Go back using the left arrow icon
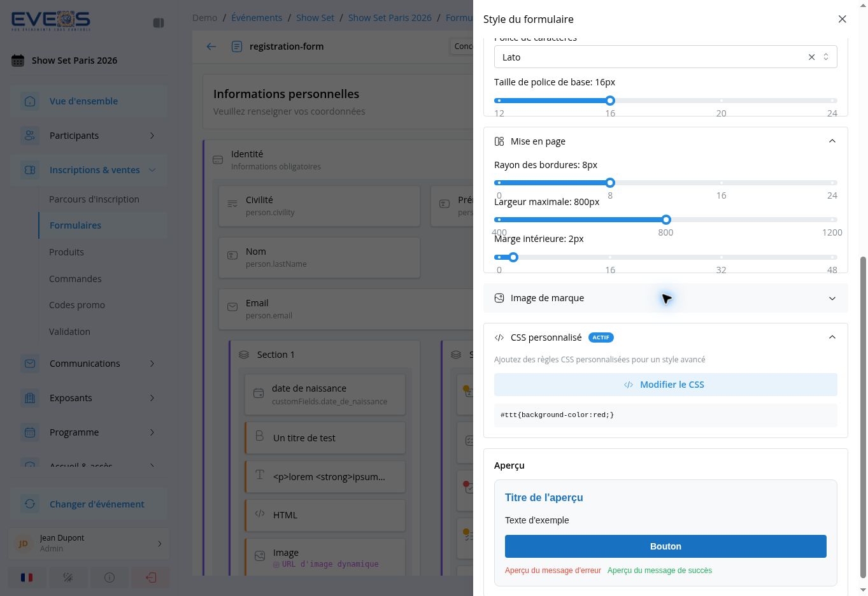 point(211,46)
